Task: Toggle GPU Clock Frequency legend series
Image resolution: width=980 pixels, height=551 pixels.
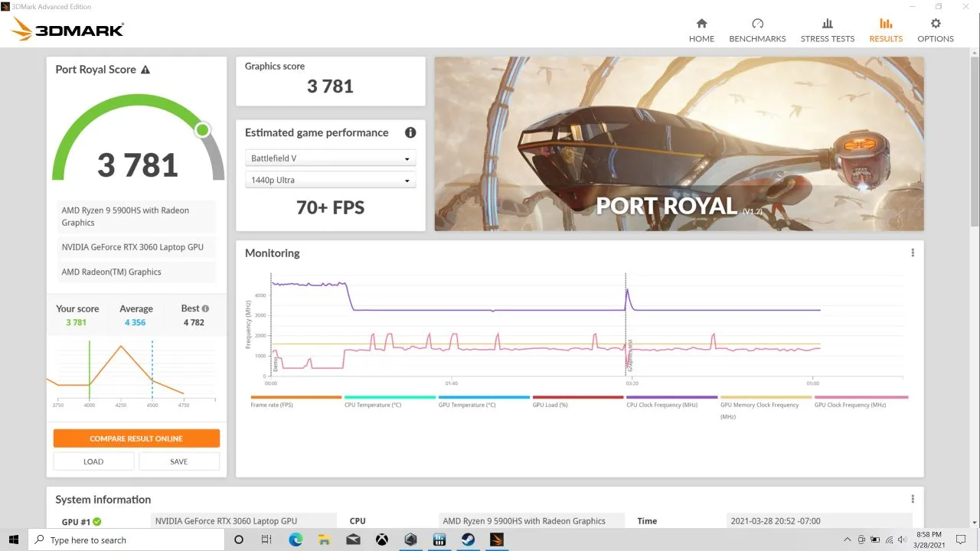Action: (861, 401)
